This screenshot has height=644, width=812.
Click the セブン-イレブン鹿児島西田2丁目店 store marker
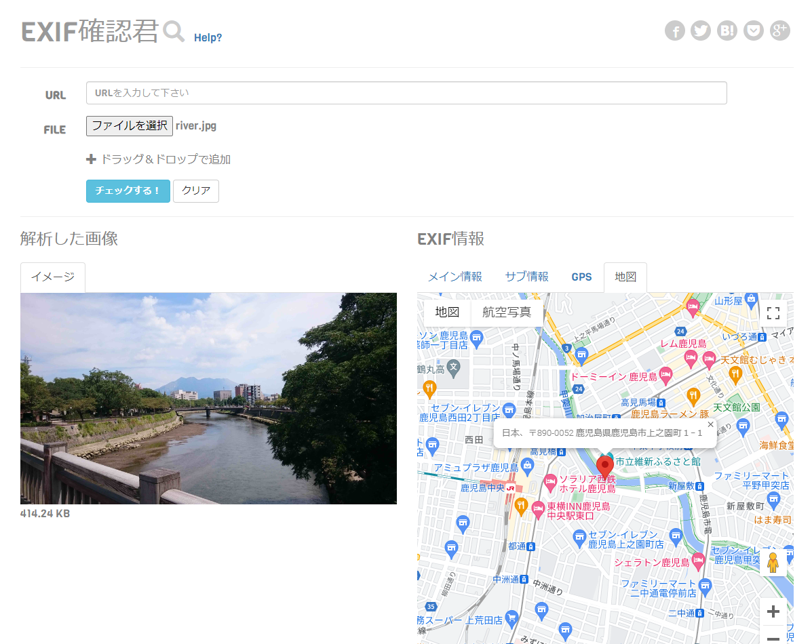[x=509, y=411]
